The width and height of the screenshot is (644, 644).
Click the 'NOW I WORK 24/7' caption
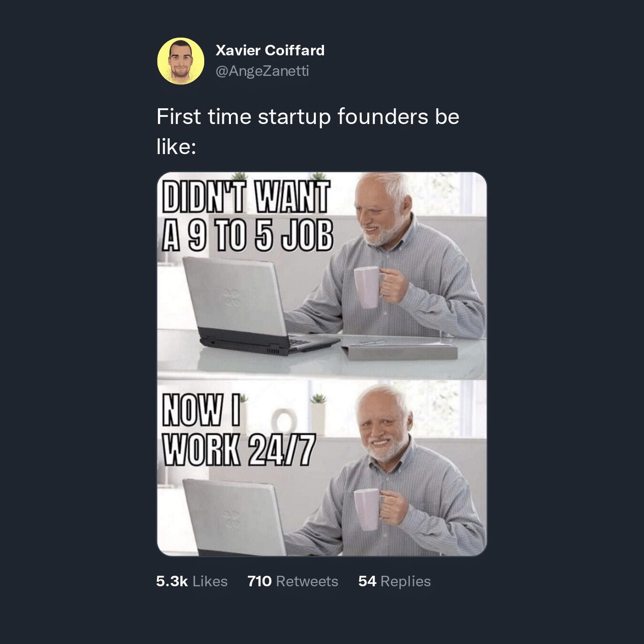click(239, 431)
